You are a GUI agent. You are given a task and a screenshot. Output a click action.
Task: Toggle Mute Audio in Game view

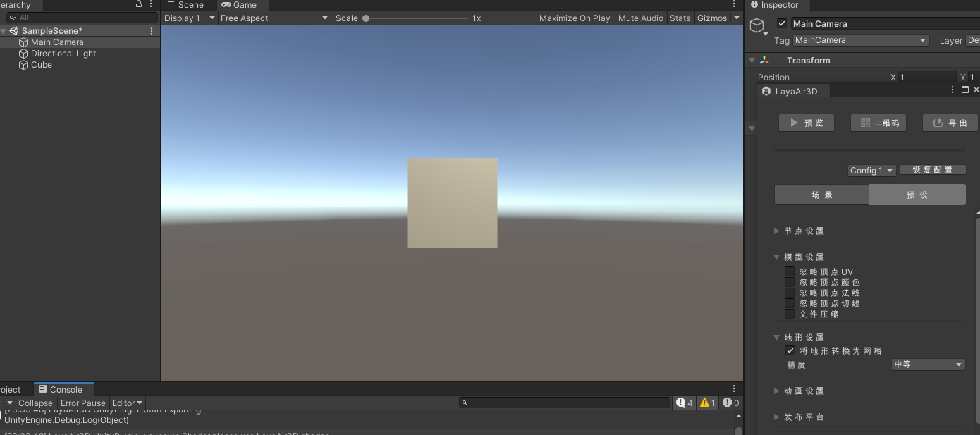[x=640, y=18]
